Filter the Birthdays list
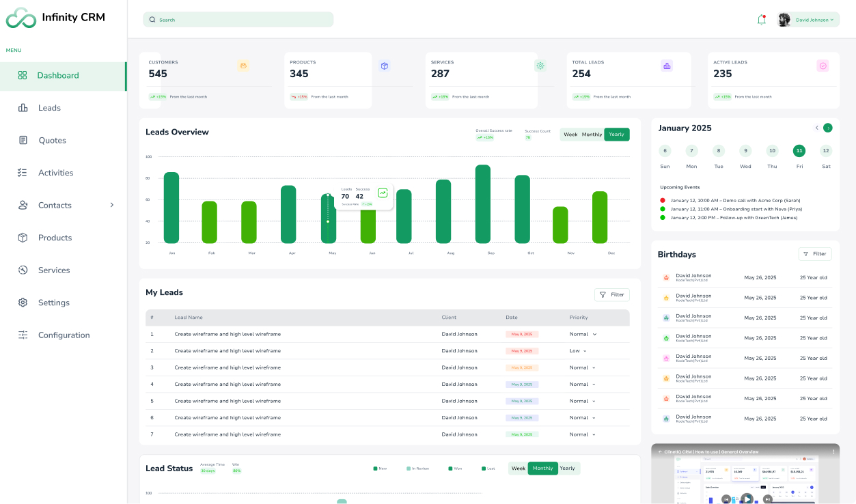856x504 pixels. coord(815,254)
